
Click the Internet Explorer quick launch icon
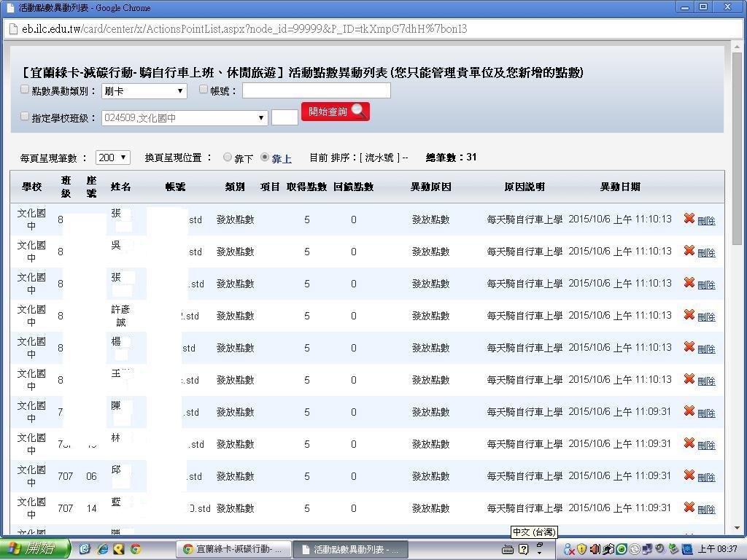point(102,549)
